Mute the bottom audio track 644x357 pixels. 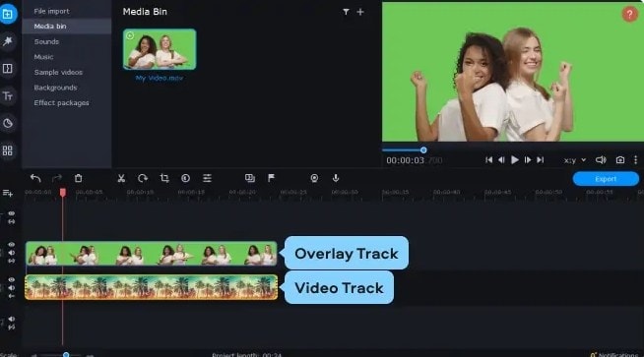coord(12,319)
